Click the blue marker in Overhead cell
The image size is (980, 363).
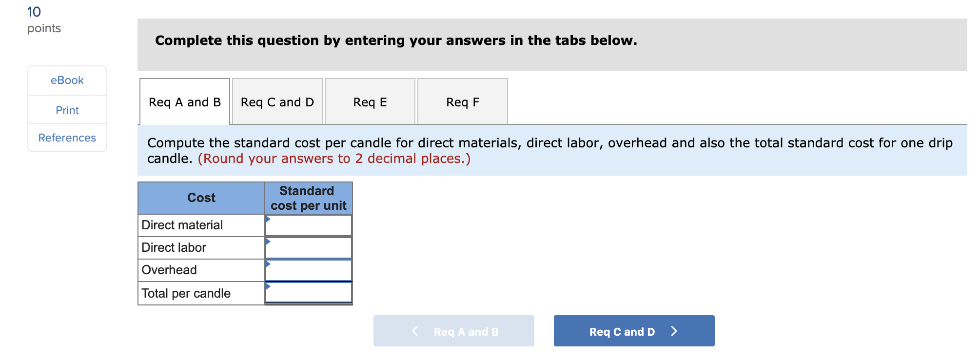click(x=268, y=264)
